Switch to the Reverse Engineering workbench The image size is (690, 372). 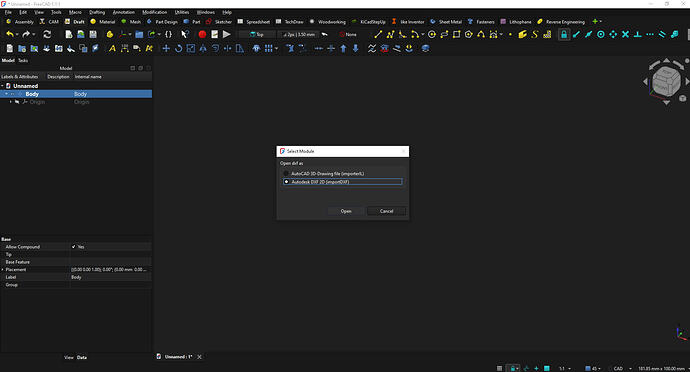click(561, 22)
